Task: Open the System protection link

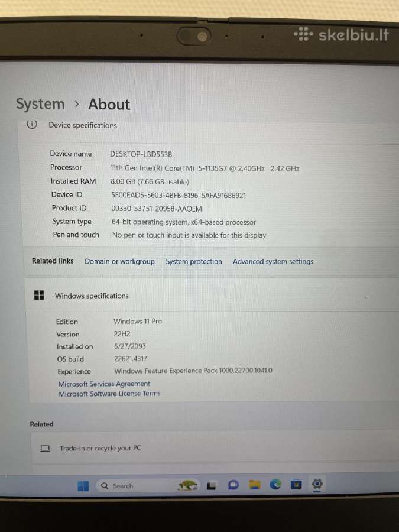Action: coord(194,262)
